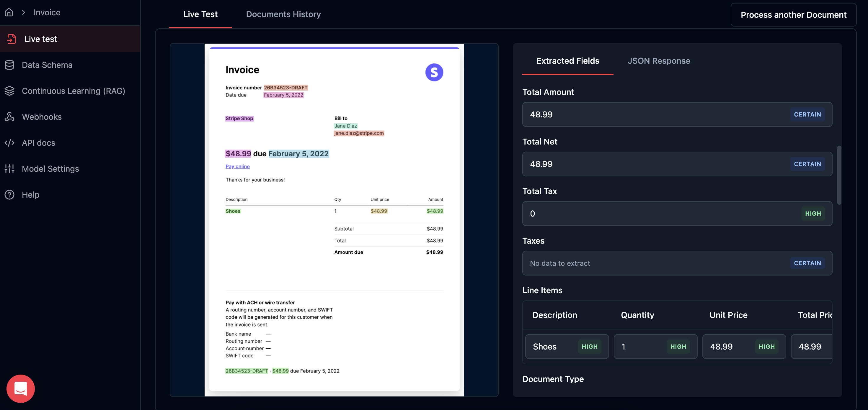Click the Model Settings sliders icon
Viewport: 868px width, 410px height.
pyautogui.click(x=9, y=169)
